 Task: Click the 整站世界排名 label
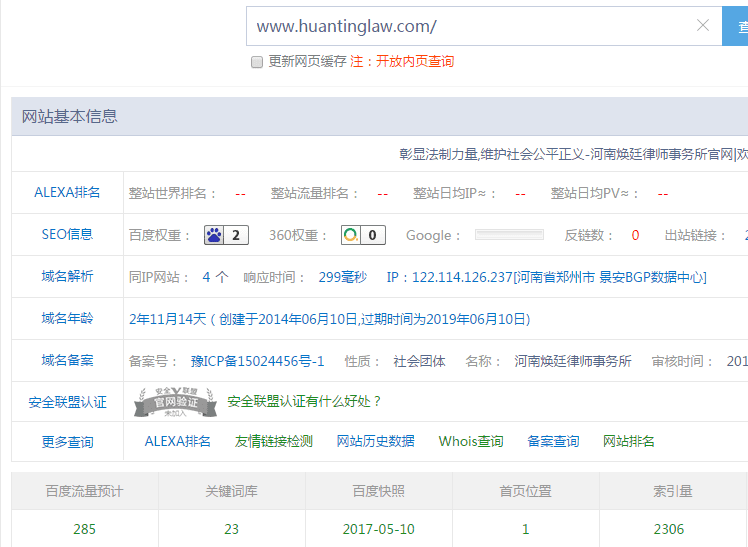pyautogui.click(x=172, y=193)
